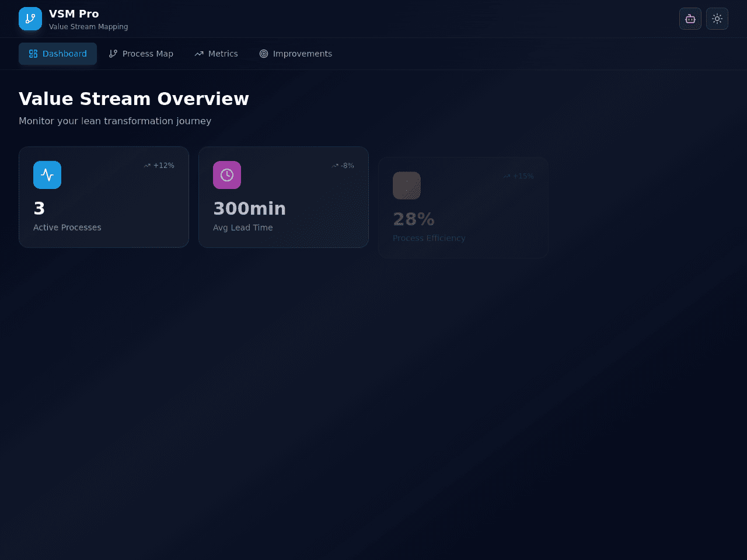Click the Active Processes pulse icon
Viewport: 747px width, 560px height.
point(47,175)
